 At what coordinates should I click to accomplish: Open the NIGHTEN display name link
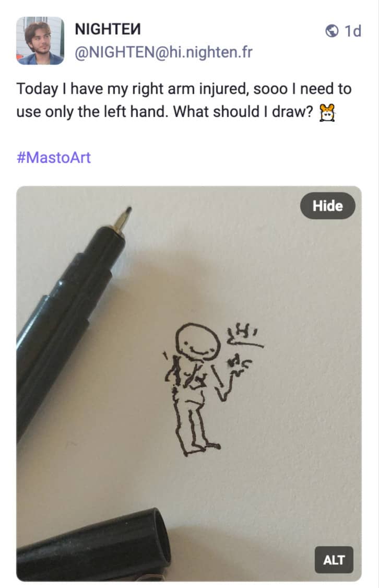tap(108, 29)
